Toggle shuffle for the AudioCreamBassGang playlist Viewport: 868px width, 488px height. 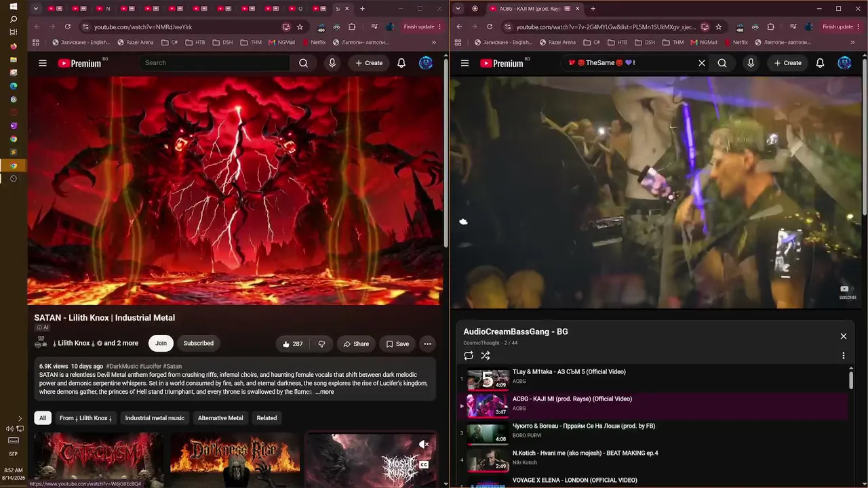point(486,355)
